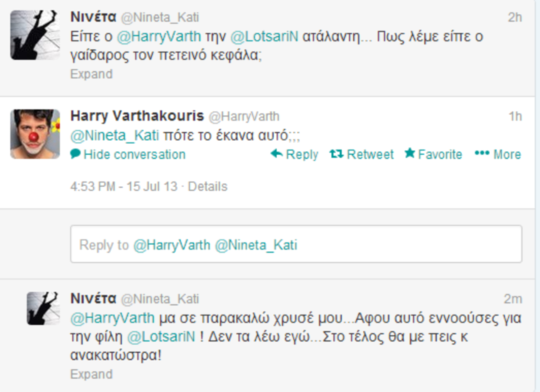
Task: Open Νινέτα's avatar on the top tweet
Action: coord(35,35)
